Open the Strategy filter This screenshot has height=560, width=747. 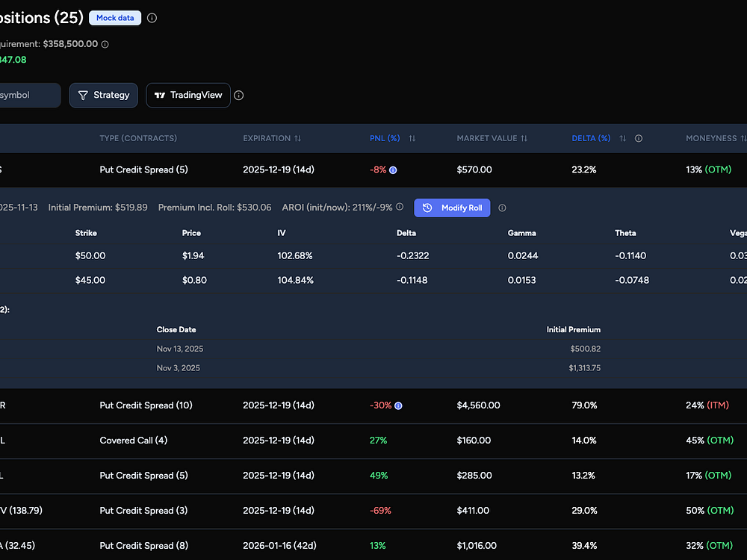tap(103, 96)
